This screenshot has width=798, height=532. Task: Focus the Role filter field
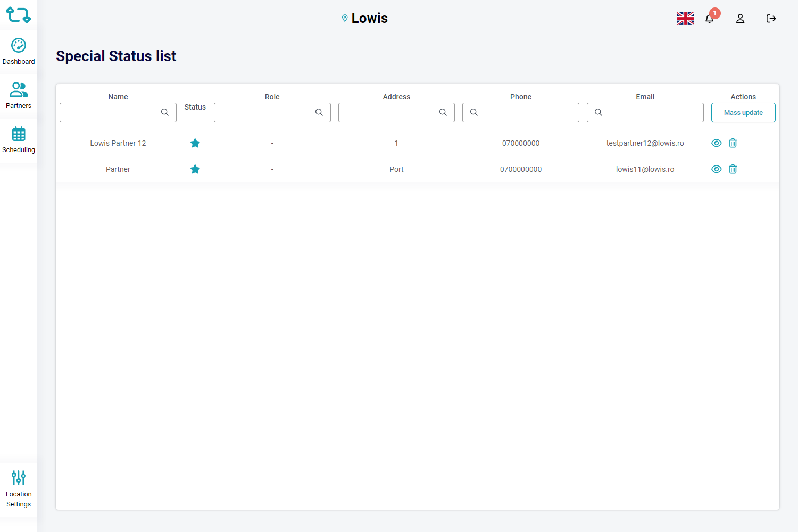point(272,112)
